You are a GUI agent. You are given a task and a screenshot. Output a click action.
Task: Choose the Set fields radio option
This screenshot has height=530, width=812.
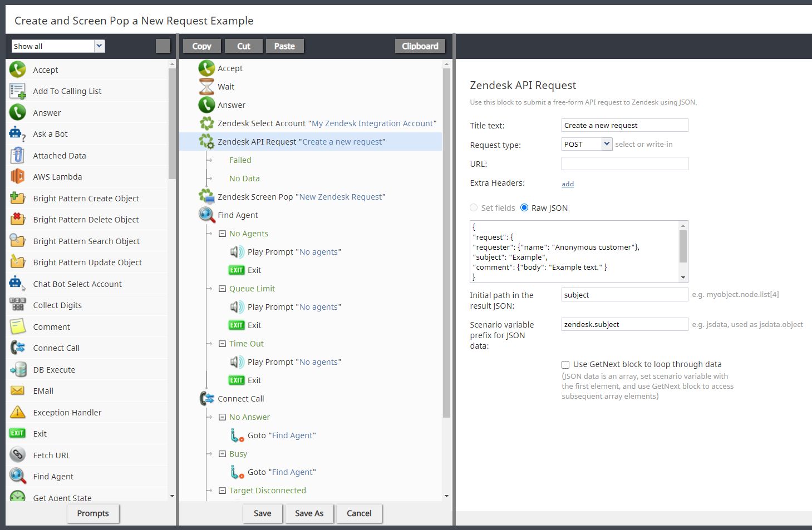pyautogui.click(x=474, y=208)
